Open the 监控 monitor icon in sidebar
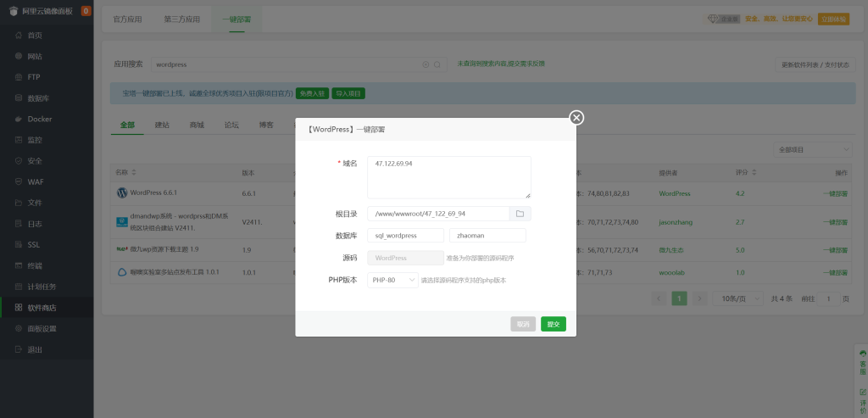Screen dimensions: 868x418 tap(19, 140)
